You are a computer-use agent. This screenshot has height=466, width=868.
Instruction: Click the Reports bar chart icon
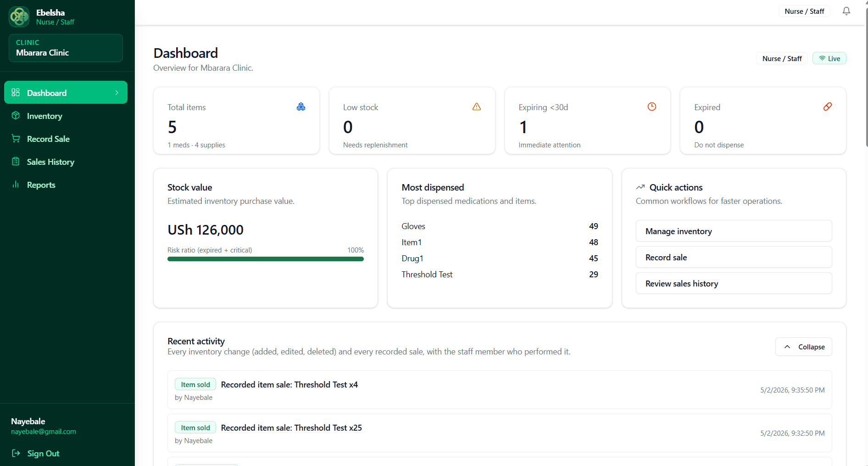tap(16, 184)
